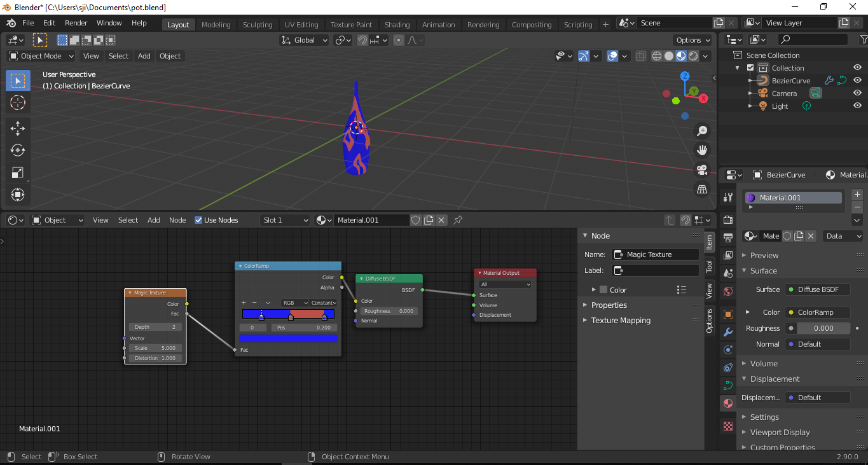Click the New Material button next to Material.001

(428, 219)
